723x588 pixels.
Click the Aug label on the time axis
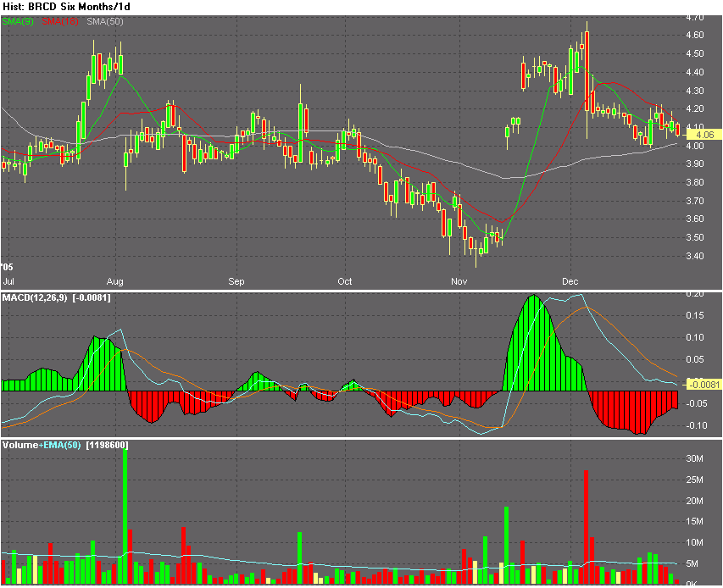coord(115,281)
